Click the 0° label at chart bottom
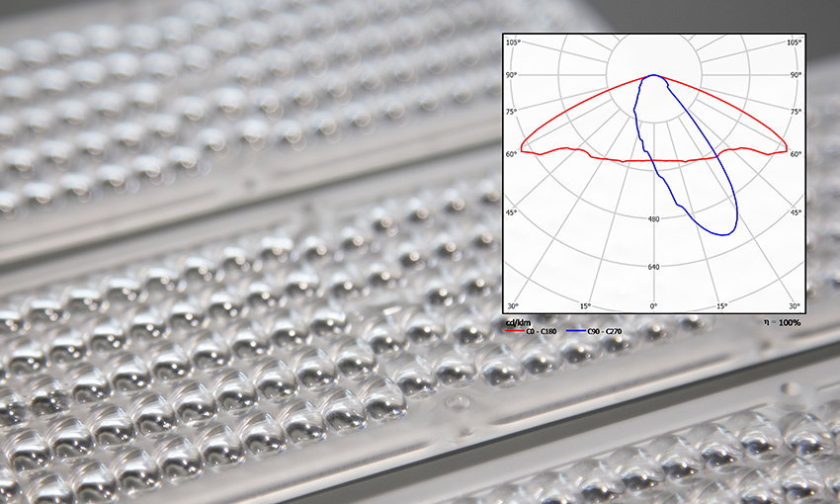Viewport: 840px width, 504px height. (653, 305)
